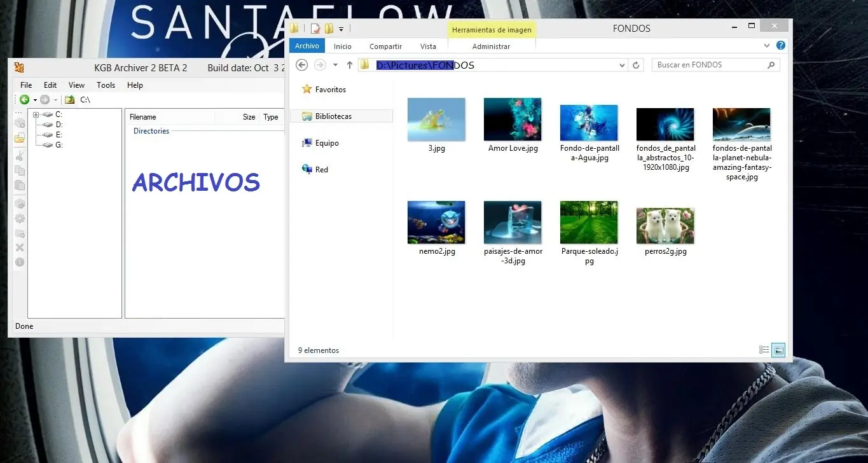Click the magnifier icon in the FONDOS search box
This screenshot has height=463, width=868.
(x=771, y=65)
